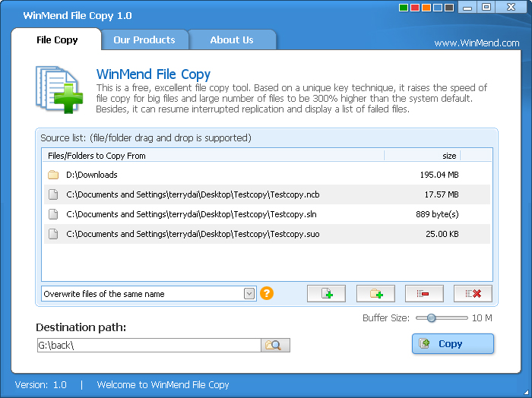Click the Buffer Size slider handle
Screen dimensions: 532x398
pos(431,318)
